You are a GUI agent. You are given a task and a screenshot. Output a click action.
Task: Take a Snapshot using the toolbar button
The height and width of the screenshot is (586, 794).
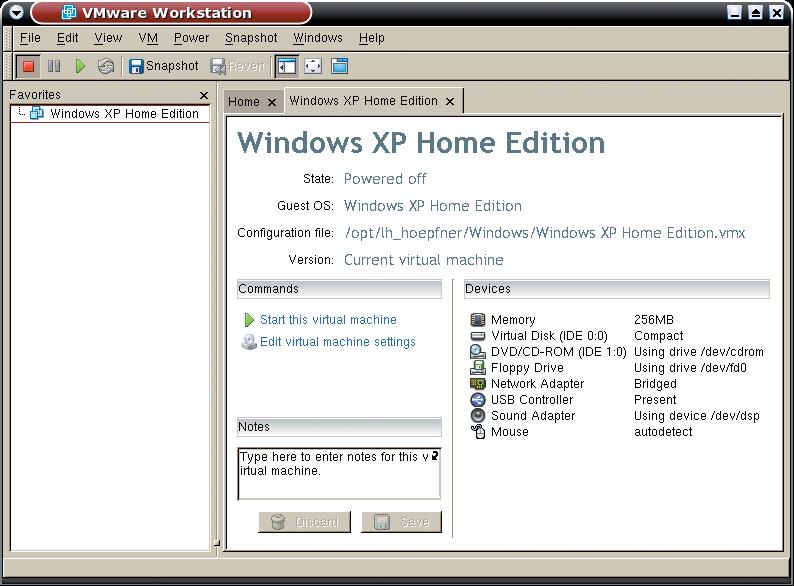coord(164,66)
